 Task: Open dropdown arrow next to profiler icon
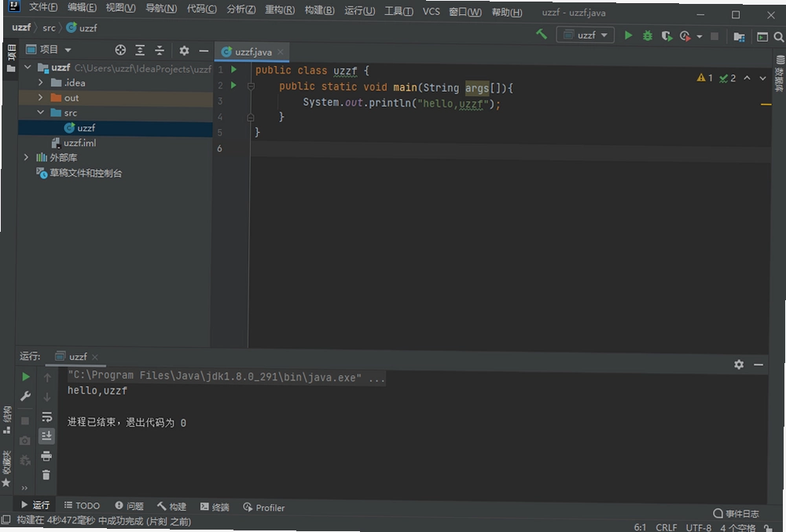pos(700,37)
